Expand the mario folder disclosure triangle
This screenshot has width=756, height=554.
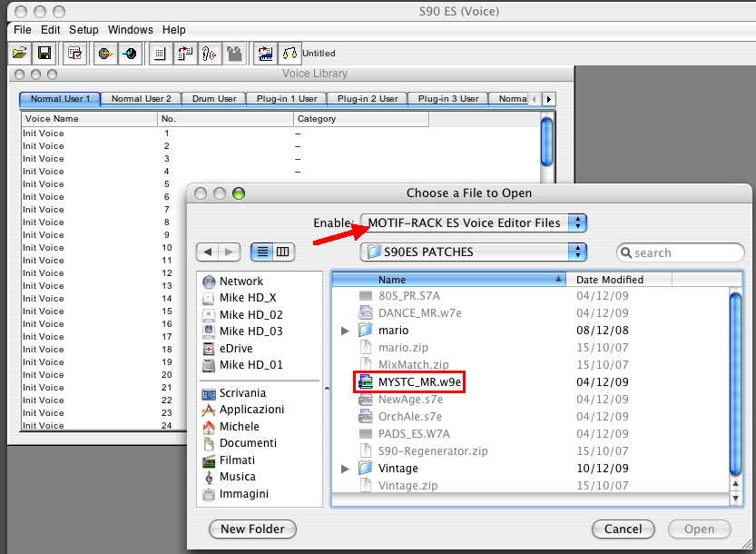pyautogui.click(x=345, y=331)
